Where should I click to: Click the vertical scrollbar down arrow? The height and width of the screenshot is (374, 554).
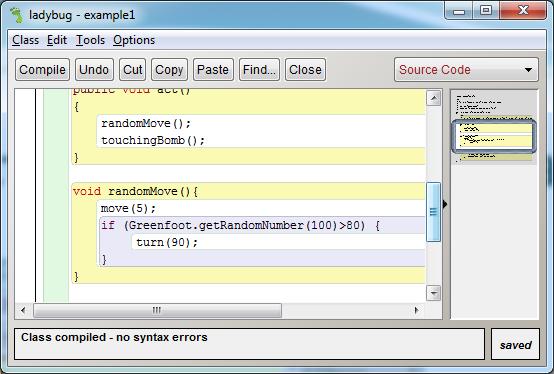(x=434, y=293)
